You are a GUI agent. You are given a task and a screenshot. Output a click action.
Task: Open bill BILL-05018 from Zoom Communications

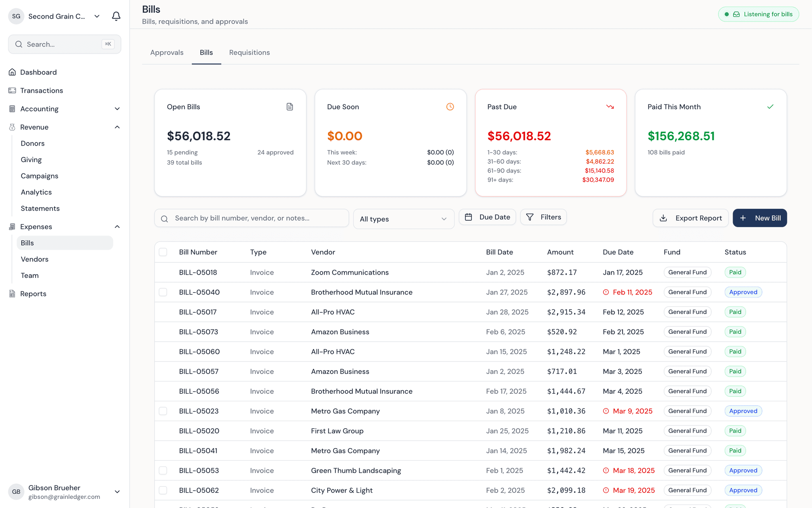[x=471, y=272]
